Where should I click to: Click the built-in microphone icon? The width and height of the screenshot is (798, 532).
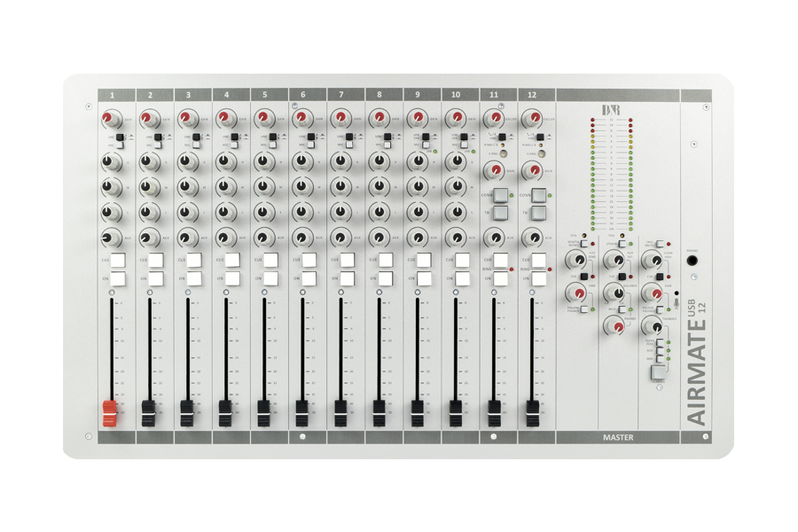[677, 303]
